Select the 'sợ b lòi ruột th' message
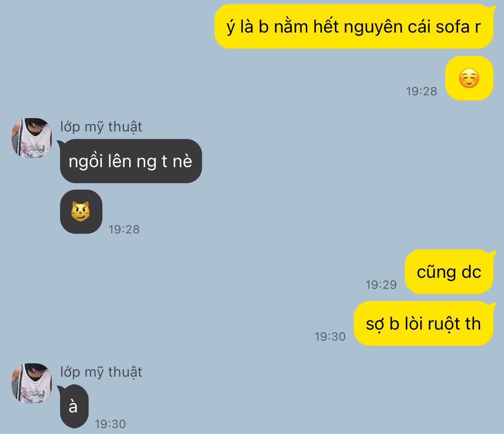Viewport: 504px width, 434px height. [x=423, y=323]
